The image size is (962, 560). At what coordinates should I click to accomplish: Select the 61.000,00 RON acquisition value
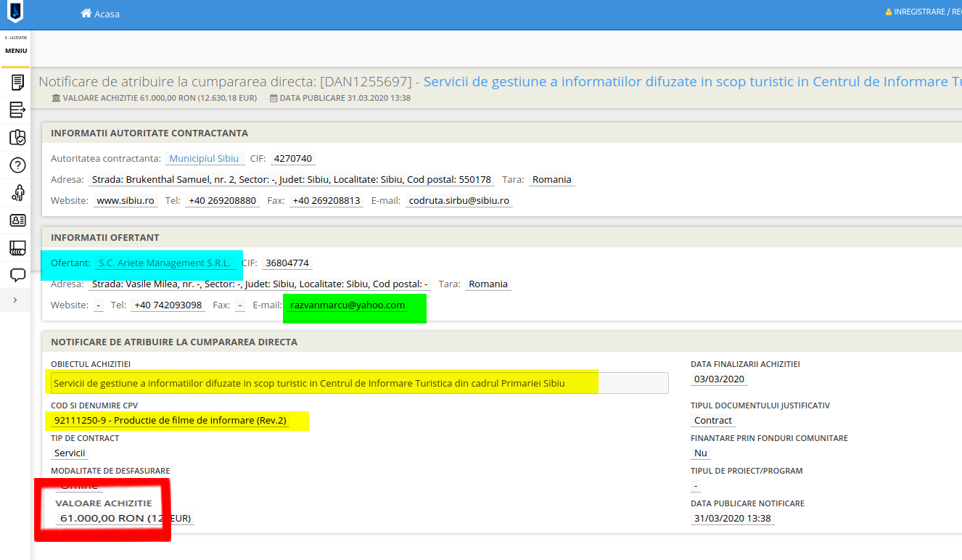(125, 519)
